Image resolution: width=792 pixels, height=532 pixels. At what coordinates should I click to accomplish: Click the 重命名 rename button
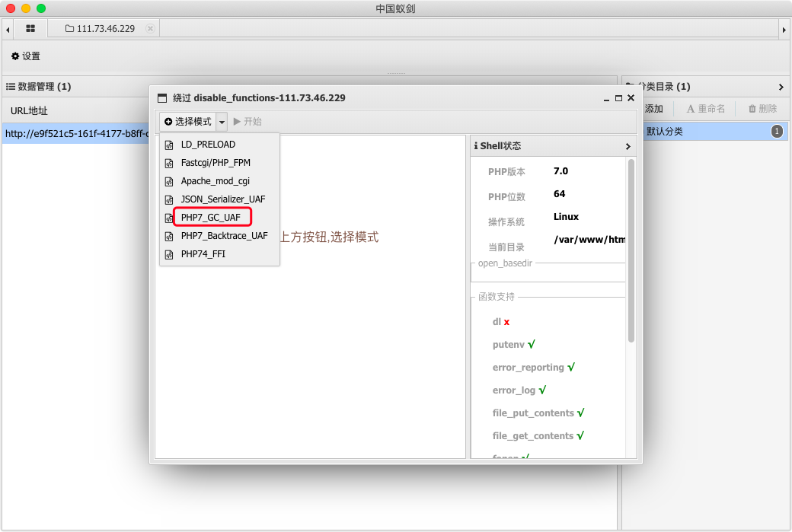pyautogui.click(x=706, y=109)
